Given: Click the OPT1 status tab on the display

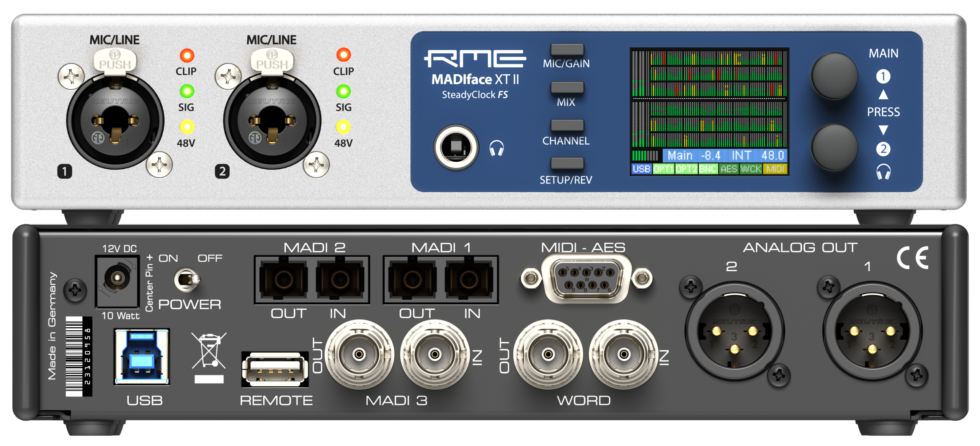Looking at the screenshot, I should 663,169.
